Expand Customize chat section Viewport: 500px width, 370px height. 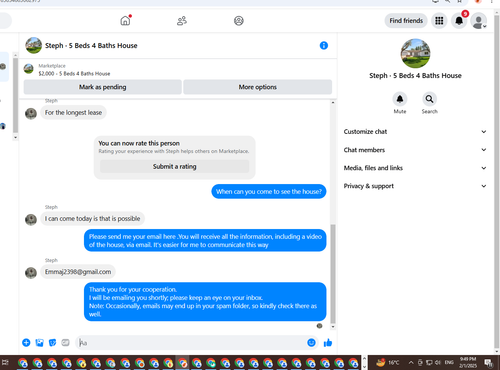[x=415, y=132]
